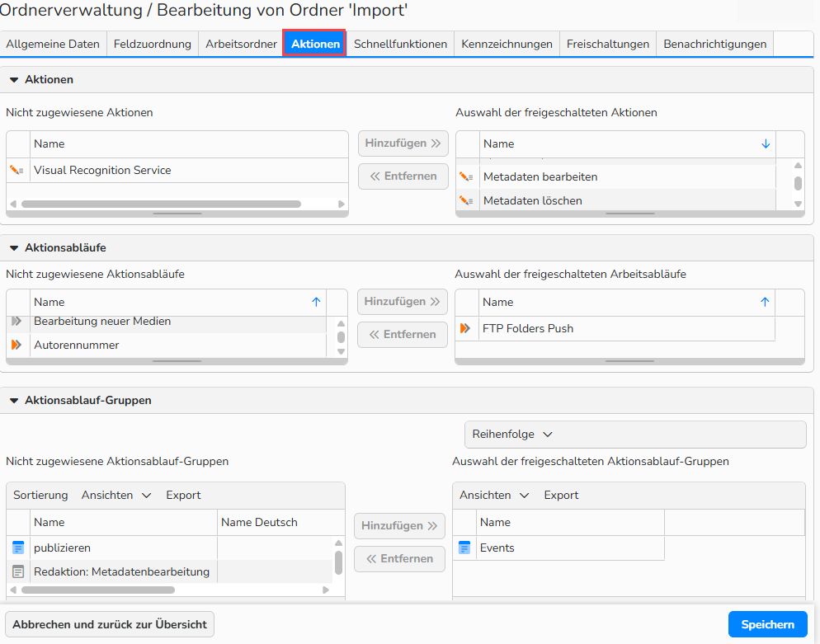Toggle sort arrow in Nicht zugewiesene Aktionsabläufe header
The width and height of the screenshot is (820, 644).
[x=316, y=302]
